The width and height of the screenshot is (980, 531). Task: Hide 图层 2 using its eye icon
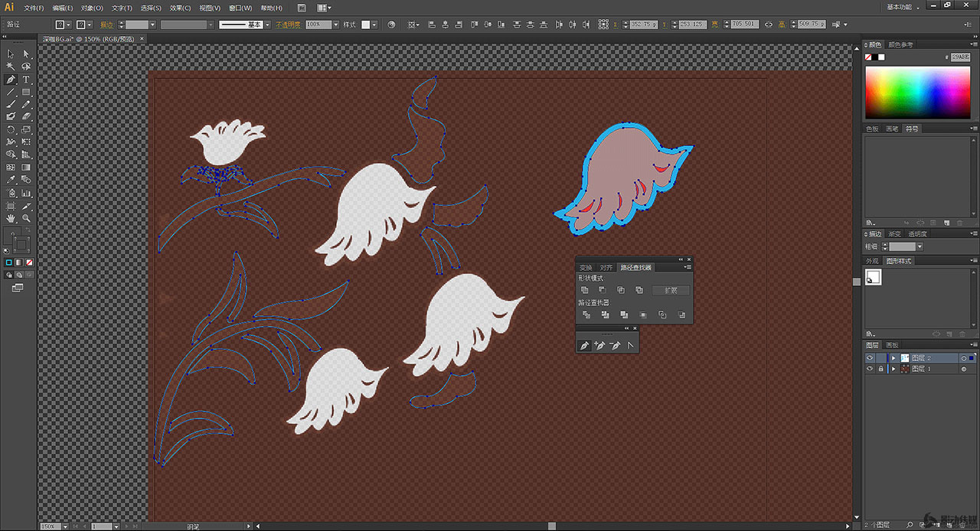click(870, 358)
